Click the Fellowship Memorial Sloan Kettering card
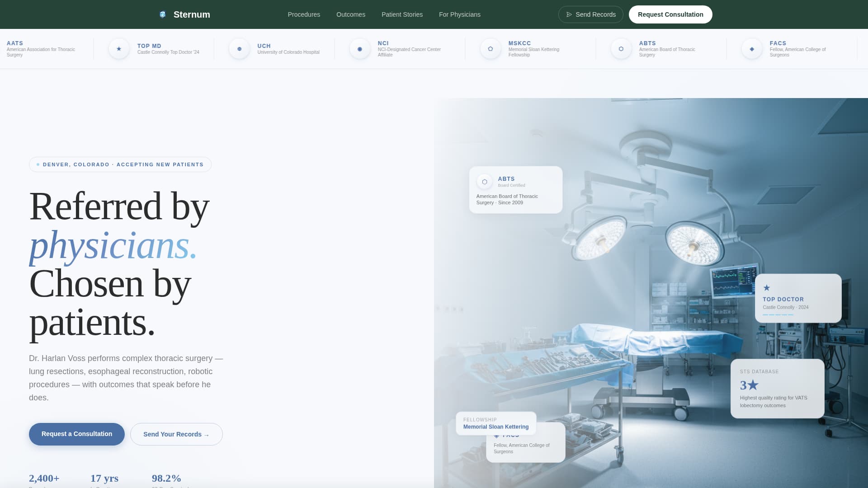The width and height of the screenshot is (868, 488). 496,423
